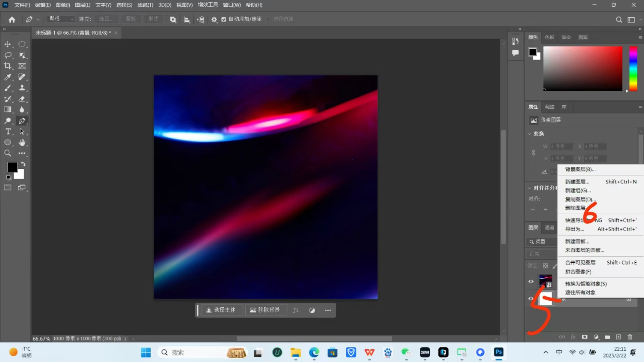The image size is (644, 362).
Task: Click the toolbox background color swatch
Action: (20, 175)
